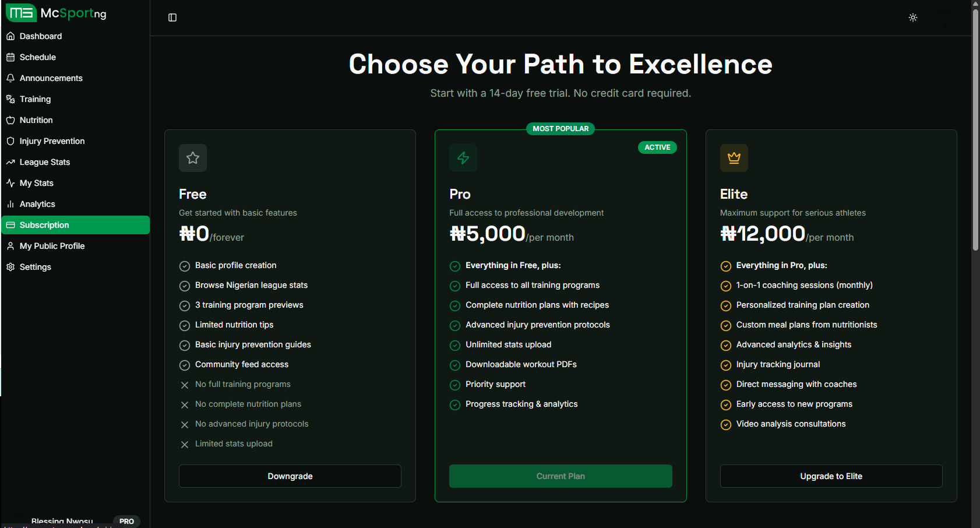Select the Dashboard home icon
This screenshot has height=528, width=980.
(x=10, y=36)
